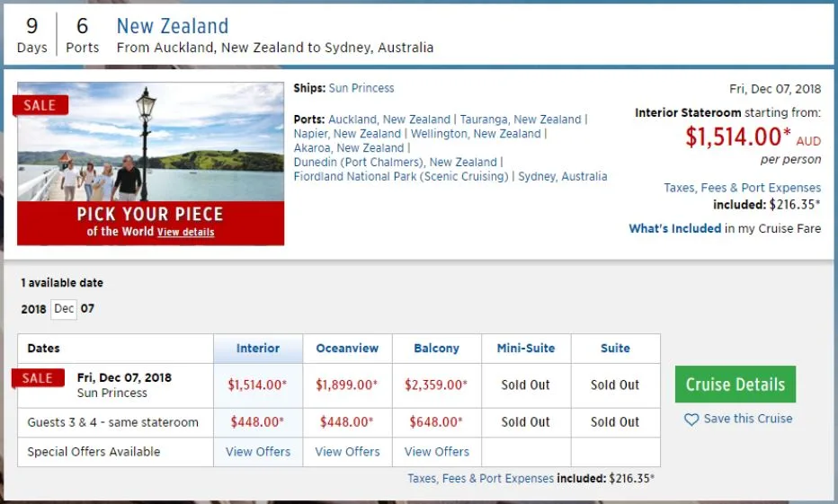Open Taxes, Fees & Port Expenses below table
Viewport: 838px width, 504px height.
pos(480,479)
